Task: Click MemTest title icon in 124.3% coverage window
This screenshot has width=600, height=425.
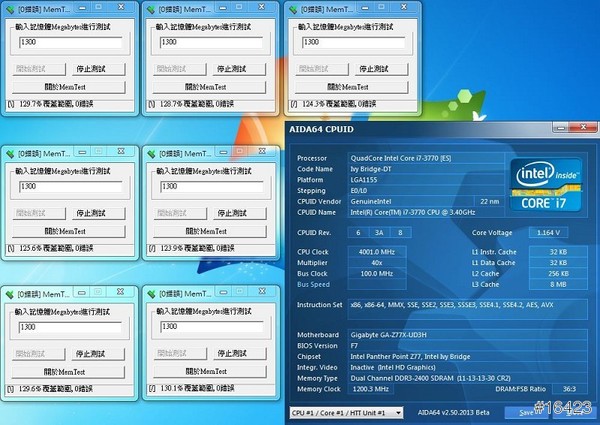Action: pyautogui.click(x=296, y=11)
